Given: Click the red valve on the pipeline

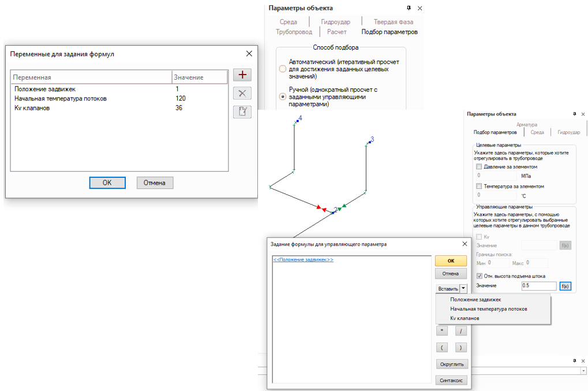Looking at the screenshot, I should point(319,207).
